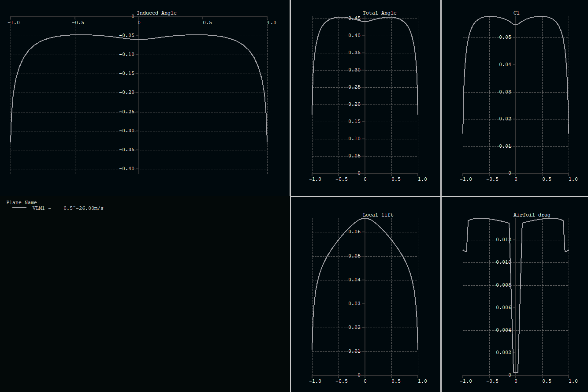Image resolution: width=588 pixels, height=392 pixels.
Task: Click the Local lift curve peak at center
Action: click(365, 218)
